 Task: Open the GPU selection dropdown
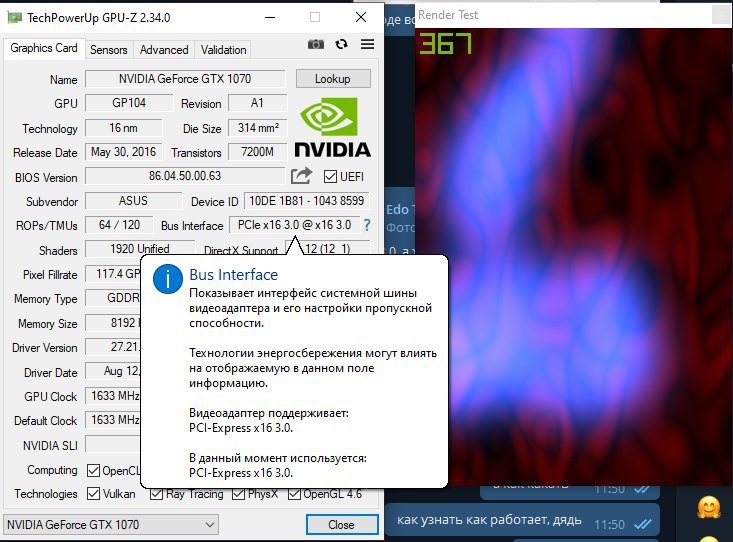[110, 525]
